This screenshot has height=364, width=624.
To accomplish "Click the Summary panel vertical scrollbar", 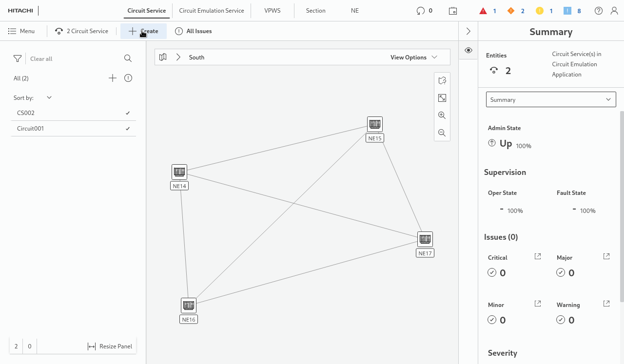I will pyautogui.click(x=622, y=205).
